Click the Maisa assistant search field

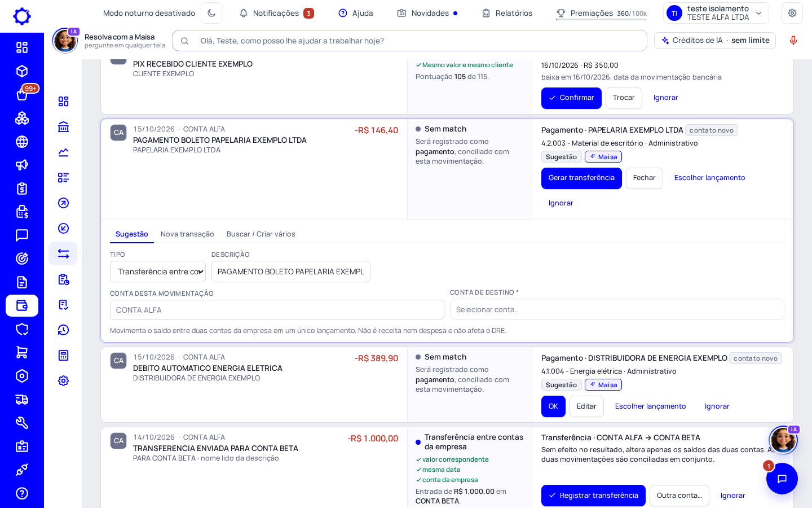tap(410, 41)
